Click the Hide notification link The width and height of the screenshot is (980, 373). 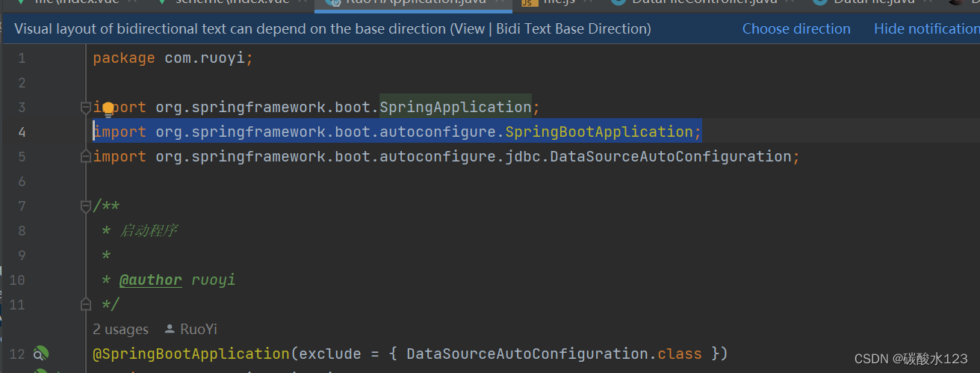[926, 29]
